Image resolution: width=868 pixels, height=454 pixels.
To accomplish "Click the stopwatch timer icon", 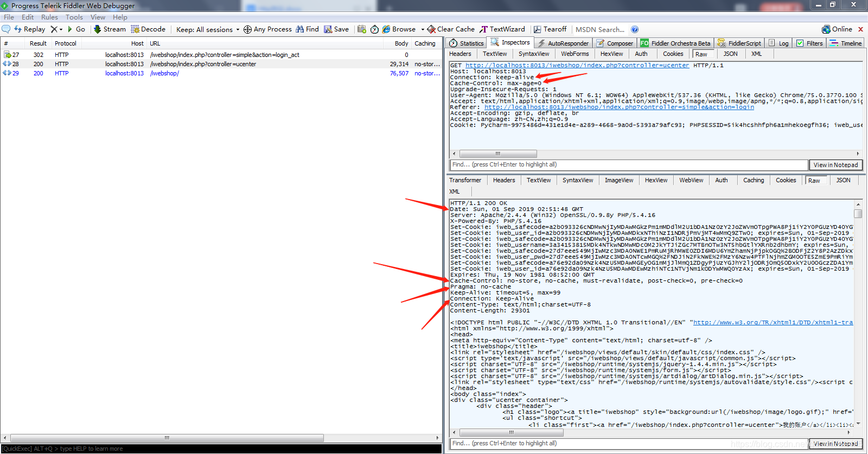I will 374,29.
